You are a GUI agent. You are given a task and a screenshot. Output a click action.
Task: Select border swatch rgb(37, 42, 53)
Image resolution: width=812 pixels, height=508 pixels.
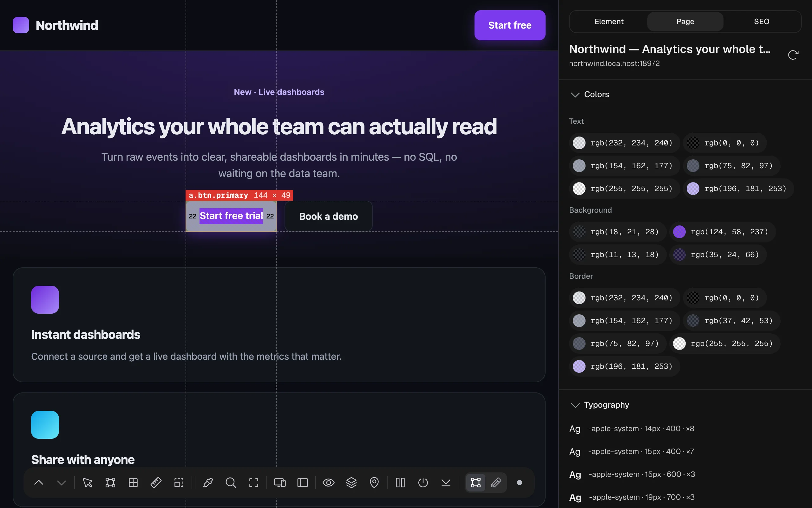point(731,321)
